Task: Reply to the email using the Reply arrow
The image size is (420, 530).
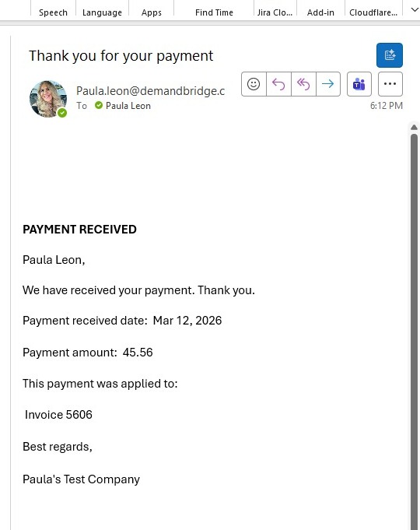Action: (278, 84)
